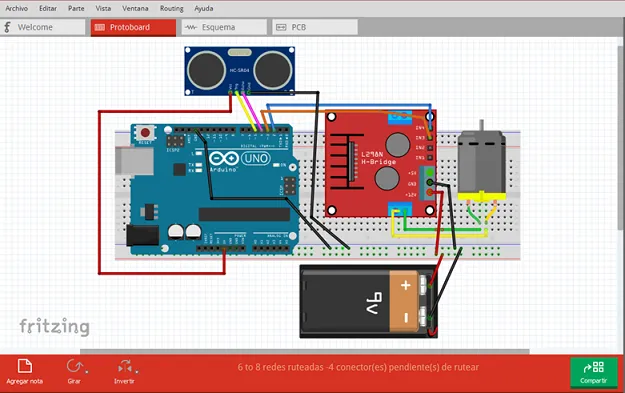Open the Parte menu
Image resolution: width=625 pixels, height=393 pixels.
click(x=76, y=8)
